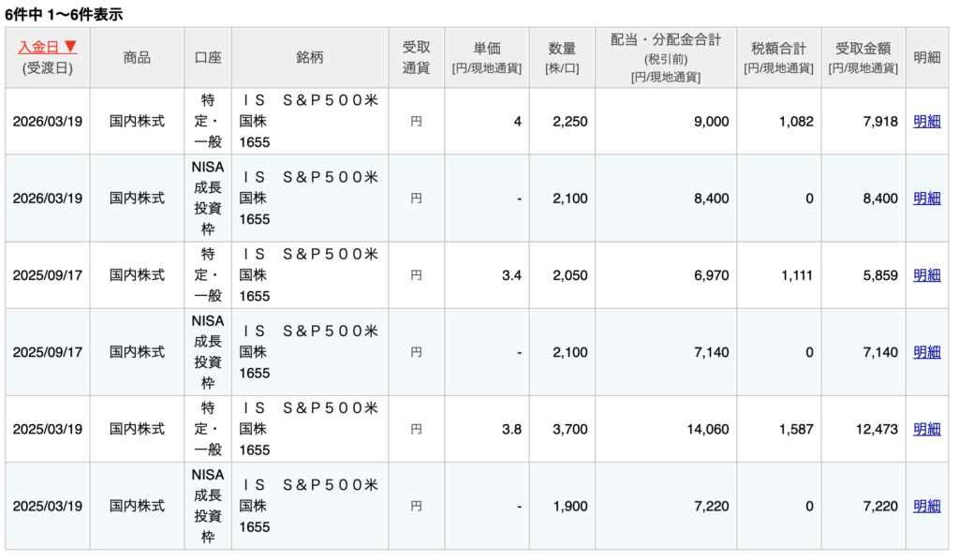Click the 税額合計 column header
The width and height of the screenshot is (959, 560).
click(778, 57)
